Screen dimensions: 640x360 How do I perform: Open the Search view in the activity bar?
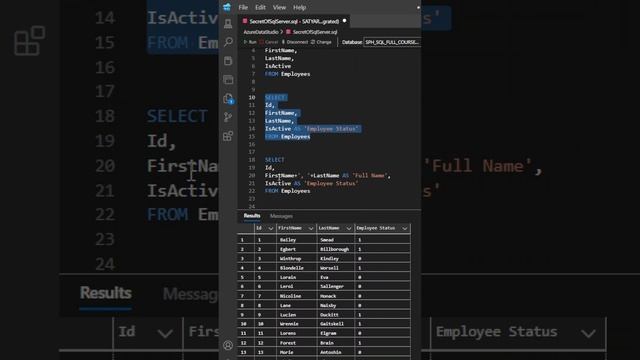[x=228, y=42]
